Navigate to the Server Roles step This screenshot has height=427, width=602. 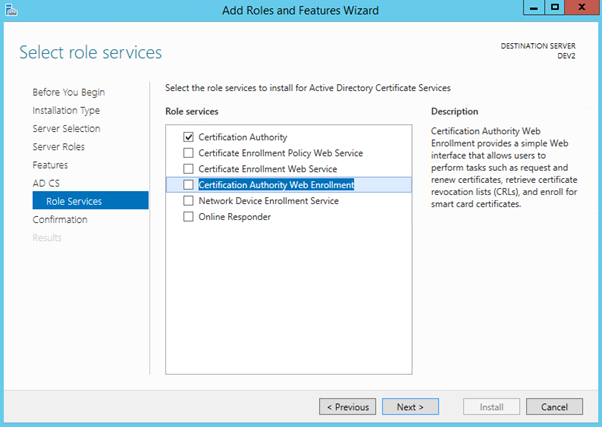60,147
